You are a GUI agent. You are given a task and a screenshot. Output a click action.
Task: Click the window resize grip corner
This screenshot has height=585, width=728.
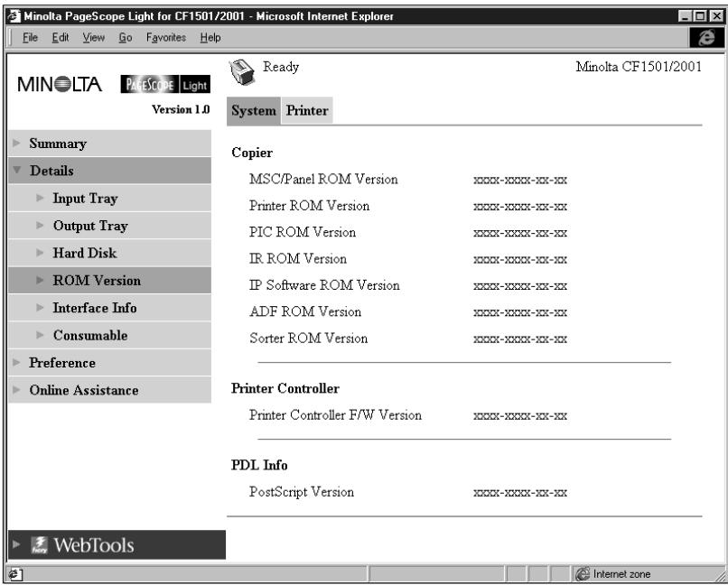[720, 576]
